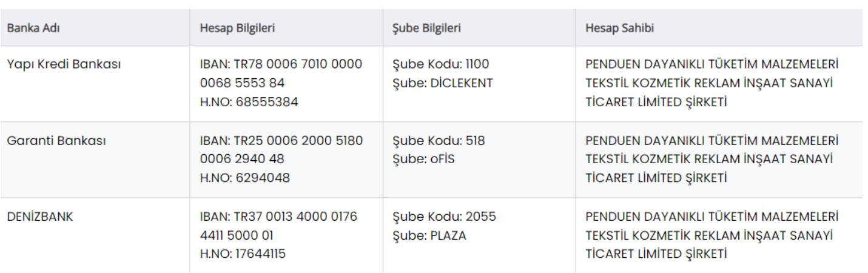Select the Yapı Kredi Bankası bank name

(x=62, y=64)
